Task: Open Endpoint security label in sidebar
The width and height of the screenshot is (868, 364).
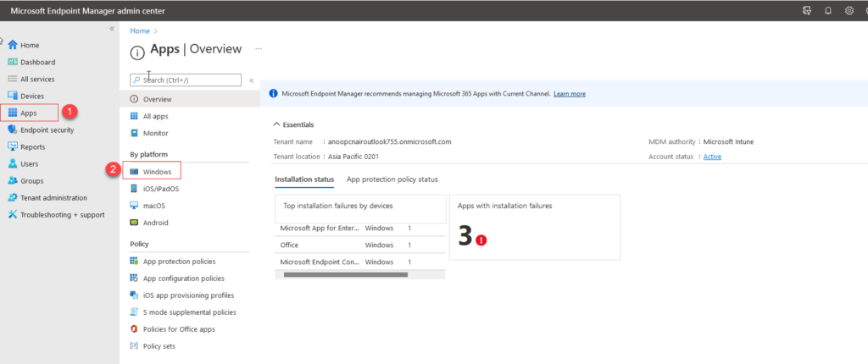Action: pos(47,130)
